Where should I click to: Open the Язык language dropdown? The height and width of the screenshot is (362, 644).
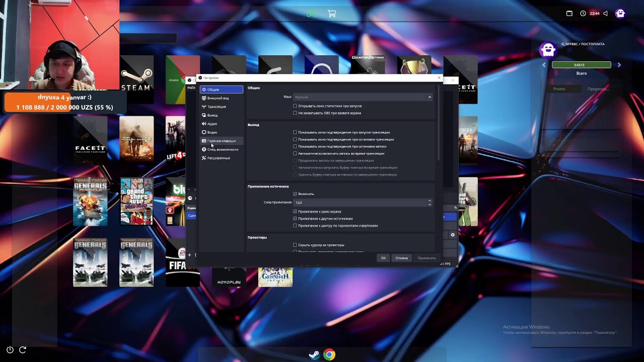pyautogui.click(x=363, y=97)
